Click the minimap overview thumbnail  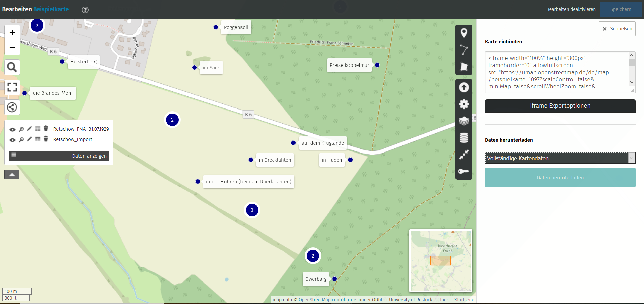pyautogui.click(x=441, y=260)
